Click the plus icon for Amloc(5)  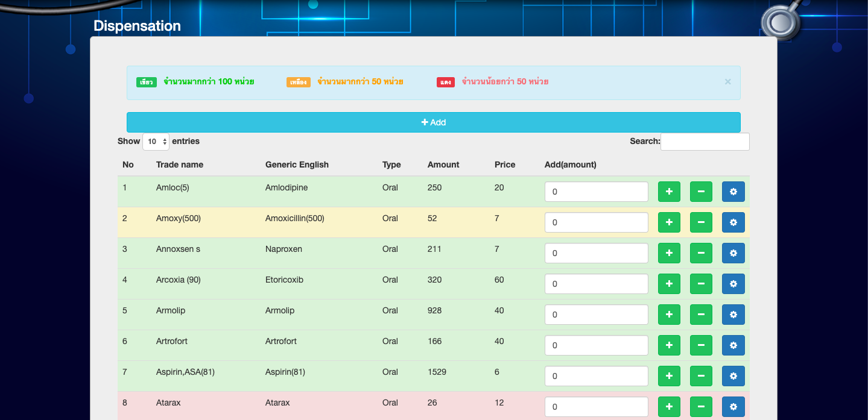pyautogui.click(x=669, y=192)
